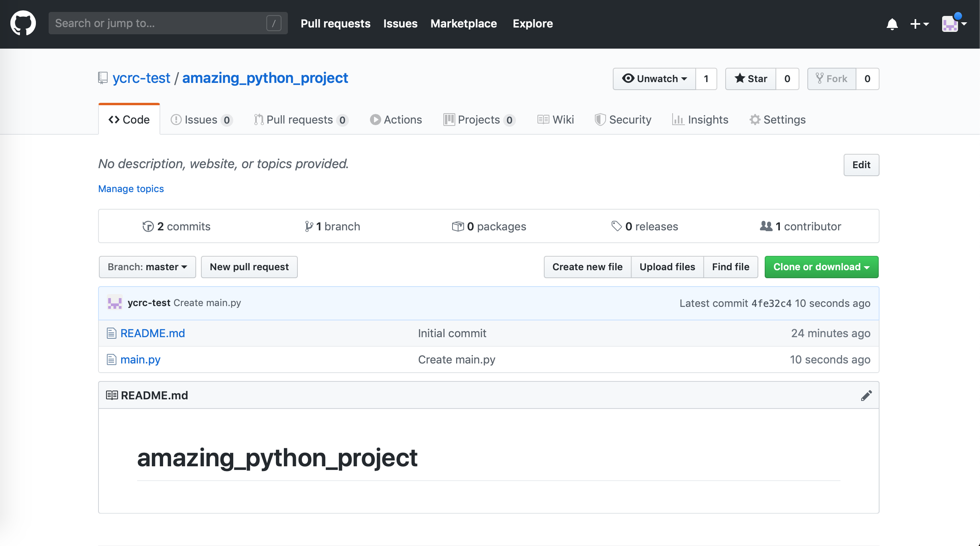The image size is (980, 546).
Task: Click the forks count 0
Action: pyautogui.click(x=868, y=79)
